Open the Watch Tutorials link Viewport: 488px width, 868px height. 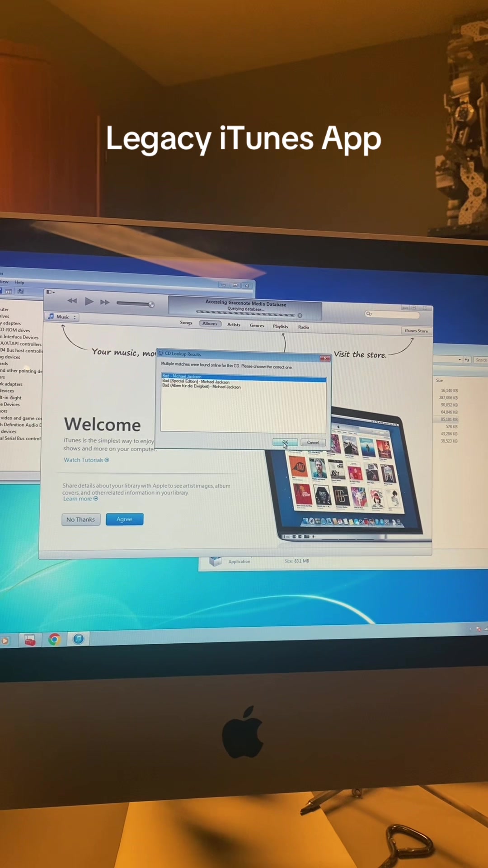pyautogui.click(x=86, y=460)
